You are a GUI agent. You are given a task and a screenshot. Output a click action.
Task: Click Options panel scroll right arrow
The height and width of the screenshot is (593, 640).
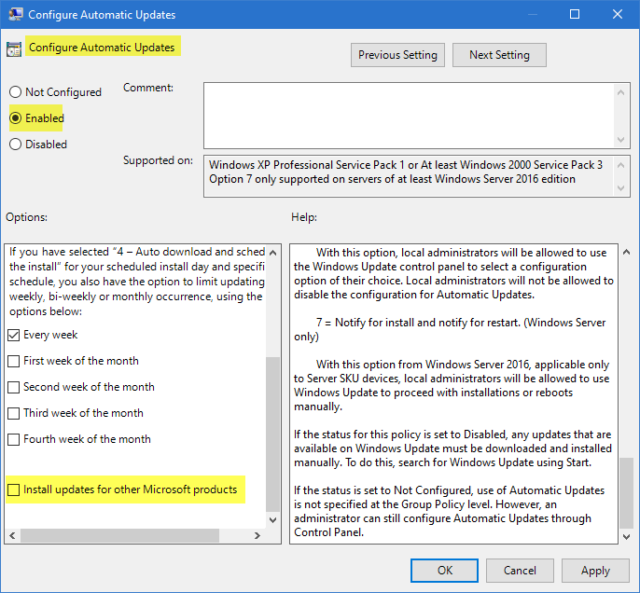pyautogui.click(x=257, y=535)
